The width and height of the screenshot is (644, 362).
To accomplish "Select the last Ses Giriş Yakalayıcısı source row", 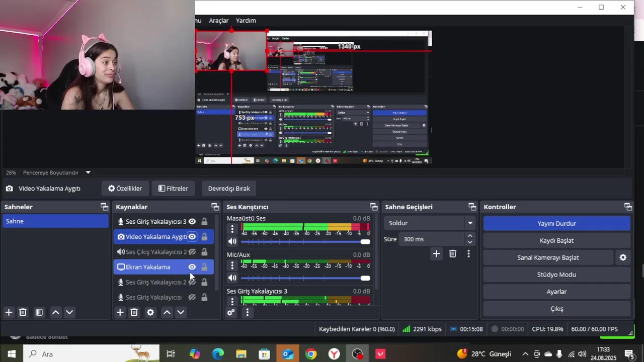I will pos(164,297).
